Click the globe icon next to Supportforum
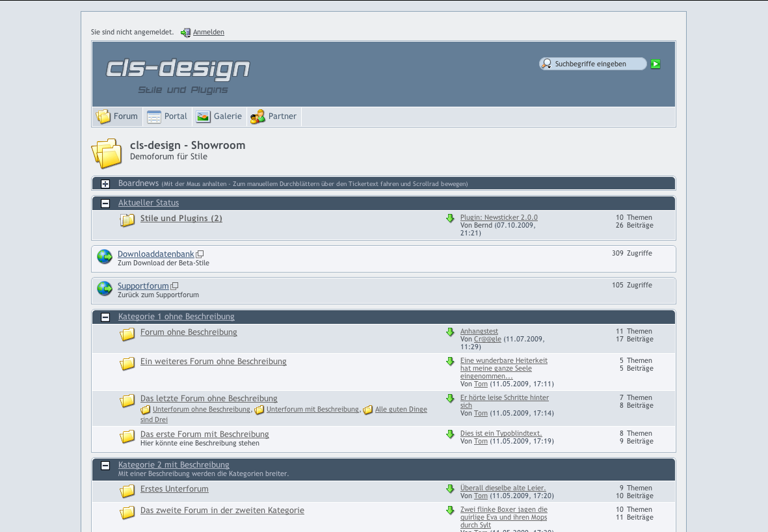768x532 pixels. tap(105, 289)
